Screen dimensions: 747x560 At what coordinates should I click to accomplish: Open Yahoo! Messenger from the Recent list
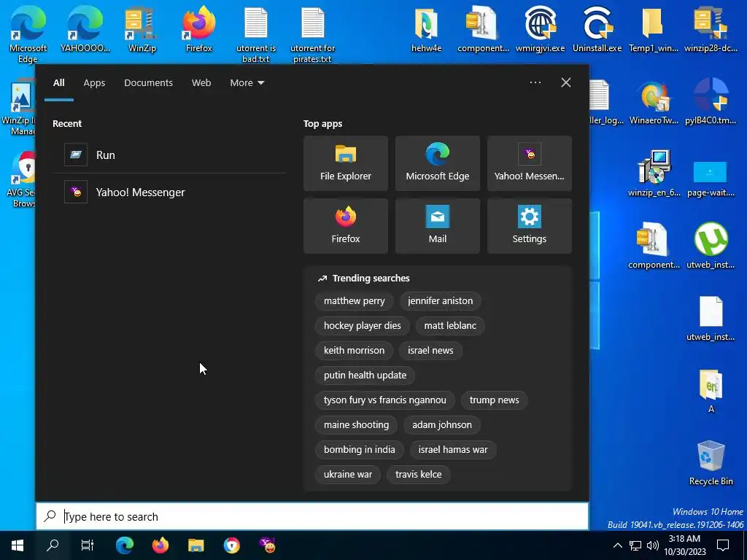(x=169, y=192)
